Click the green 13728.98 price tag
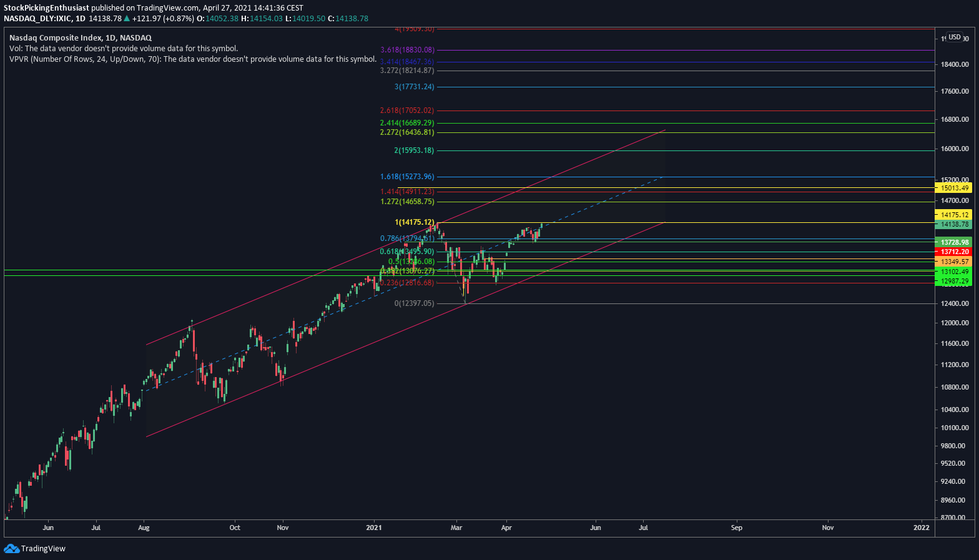This screenshot has width=979, height=560. (955, 242)
